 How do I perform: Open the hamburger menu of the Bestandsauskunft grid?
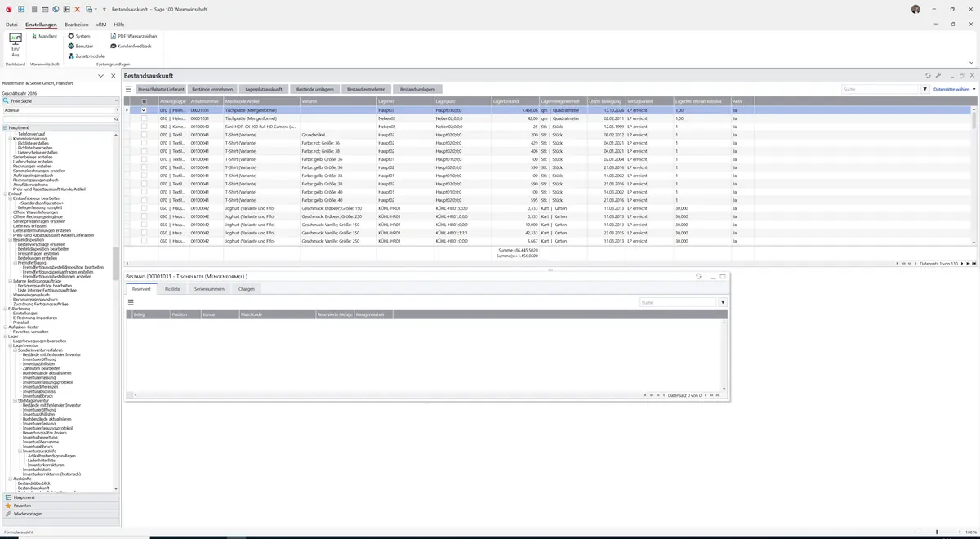point(128,89)
